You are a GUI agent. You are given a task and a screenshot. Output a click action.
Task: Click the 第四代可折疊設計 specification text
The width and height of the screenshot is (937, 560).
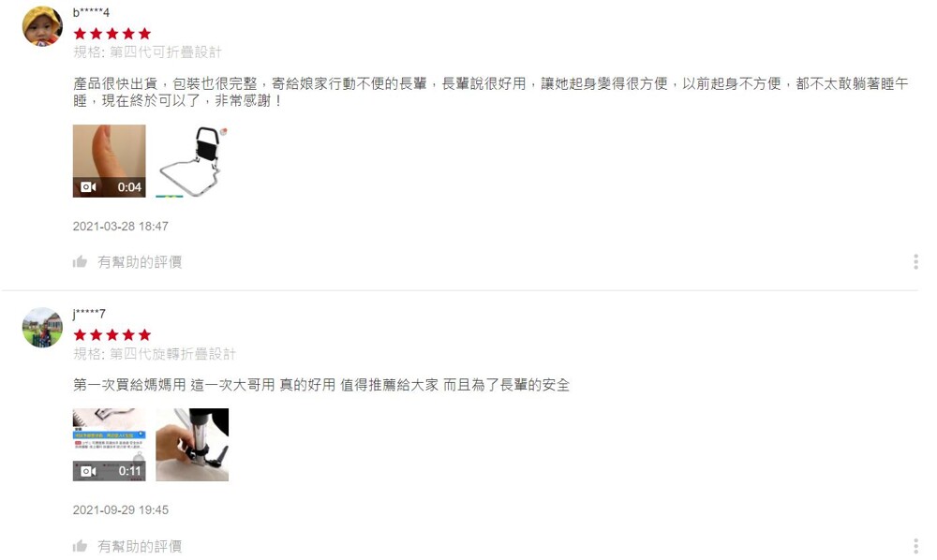pos(166,52)
